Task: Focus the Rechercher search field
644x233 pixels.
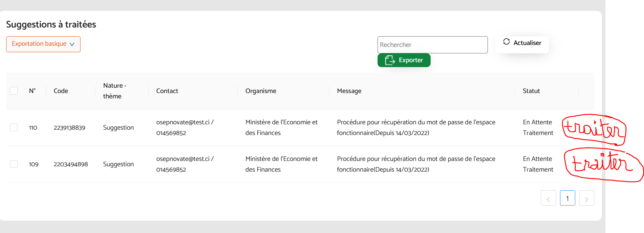Action: coord(432,45)
